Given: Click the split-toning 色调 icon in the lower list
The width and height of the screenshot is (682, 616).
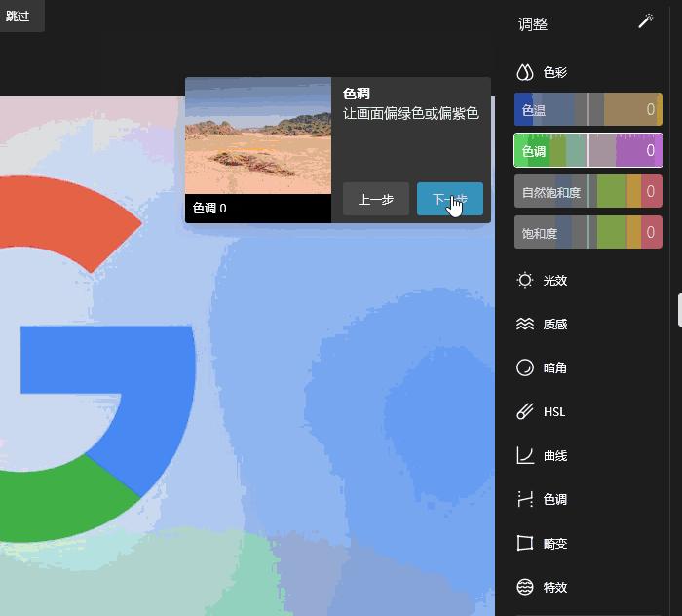Looking at the screenshot, I should pos(524,499).
